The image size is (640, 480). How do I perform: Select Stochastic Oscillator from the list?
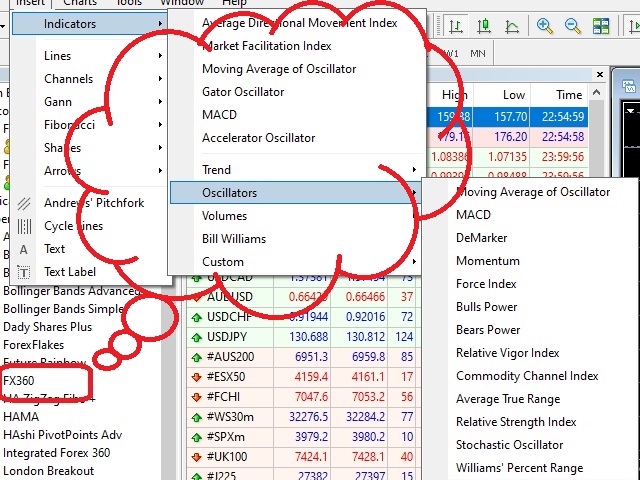[509, 445]
